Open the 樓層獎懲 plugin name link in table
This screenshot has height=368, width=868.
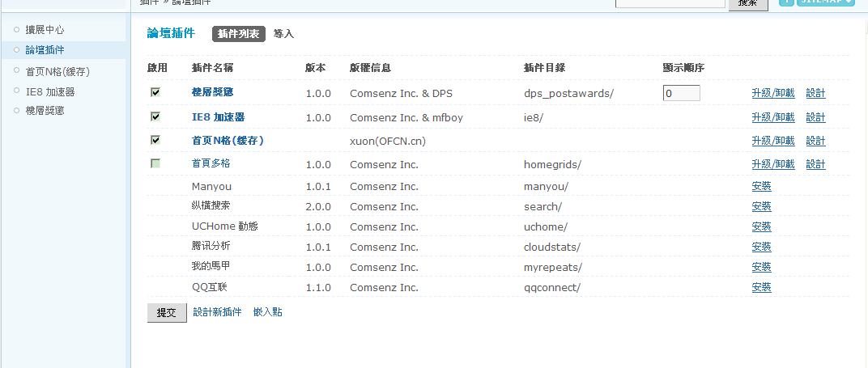213,93
